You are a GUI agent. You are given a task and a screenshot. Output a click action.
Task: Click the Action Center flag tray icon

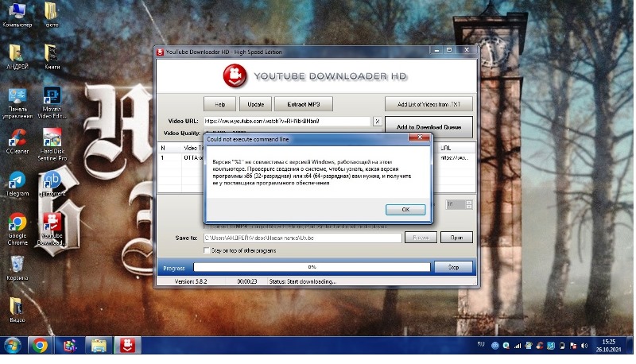coord(573,346)
